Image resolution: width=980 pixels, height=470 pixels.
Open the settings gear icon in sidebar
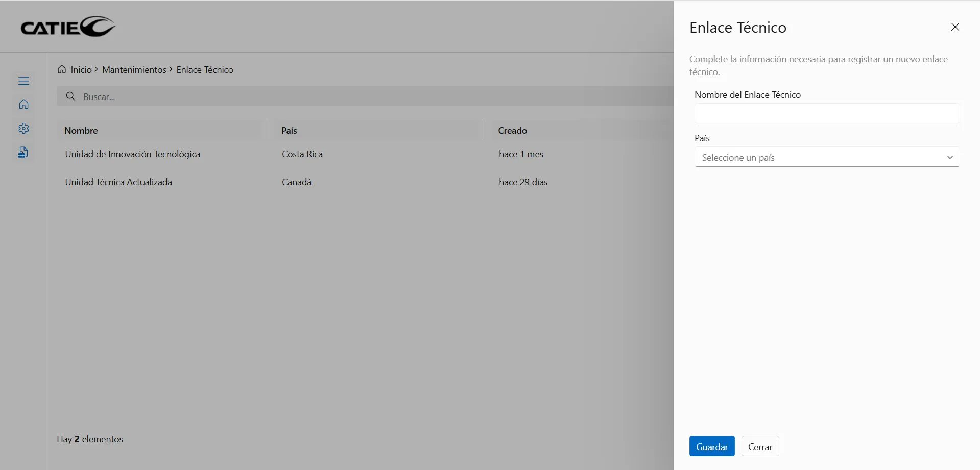[23, 129]
